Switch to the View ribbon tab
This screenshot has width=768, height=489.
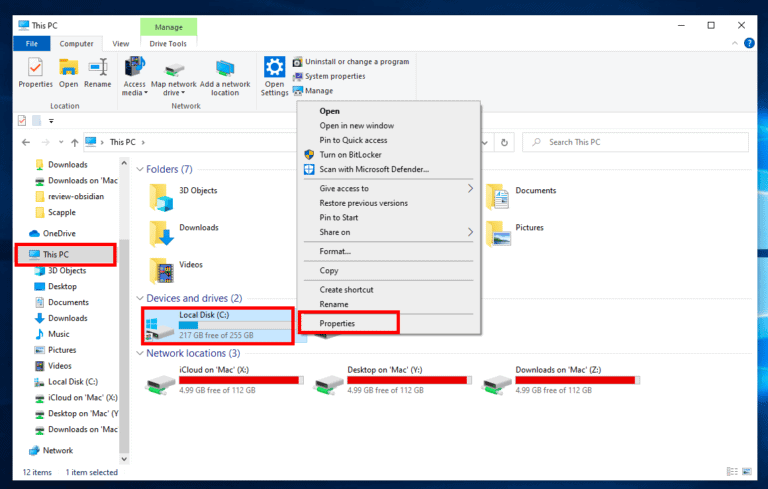point(120,44)
